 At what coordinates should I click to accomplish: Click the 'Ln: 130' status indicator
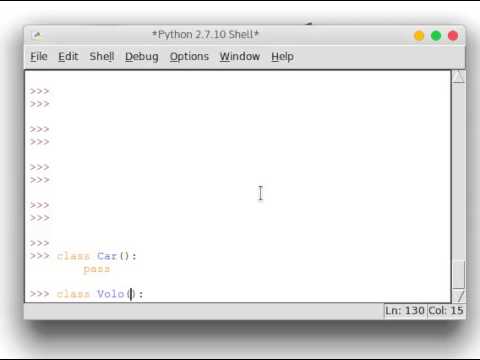(405, 311)
